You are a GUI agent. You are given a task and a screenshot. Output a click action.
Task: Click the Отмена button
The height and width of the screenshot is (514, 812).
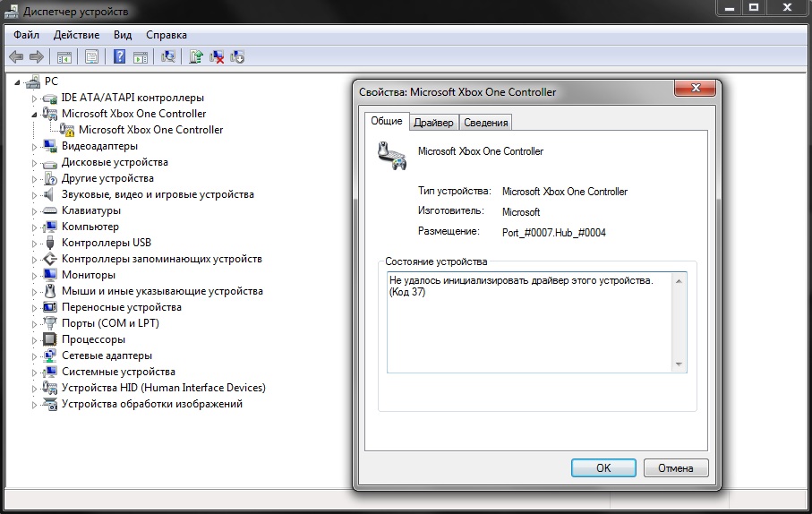pyautogui.click(x=675, y=468)
